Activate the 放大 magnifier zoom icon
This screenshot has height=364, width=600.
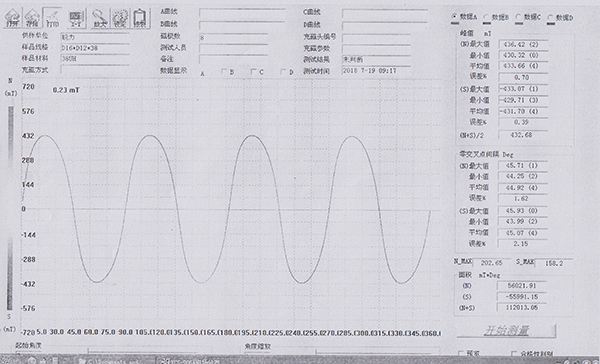click(99, 18)
